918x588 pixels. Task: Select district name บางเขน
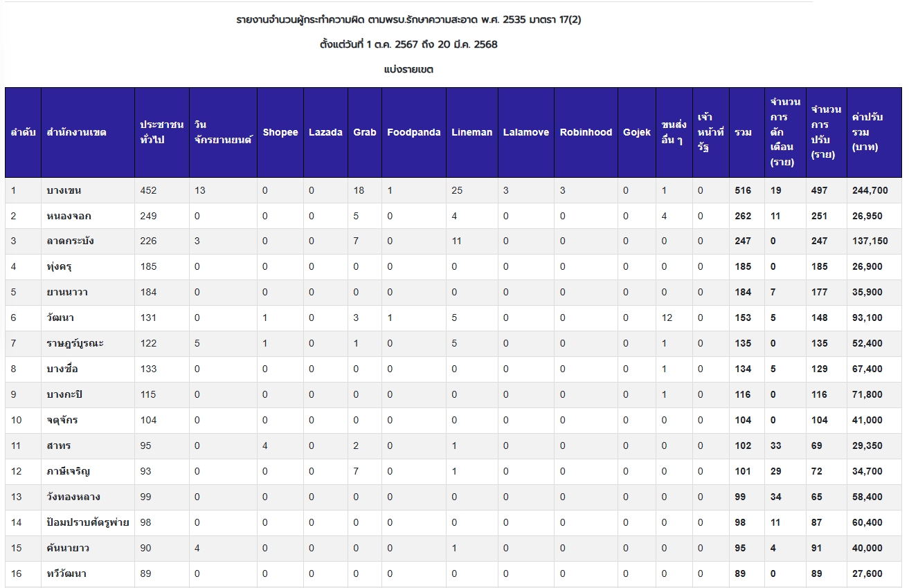click(x=64, y=190)
